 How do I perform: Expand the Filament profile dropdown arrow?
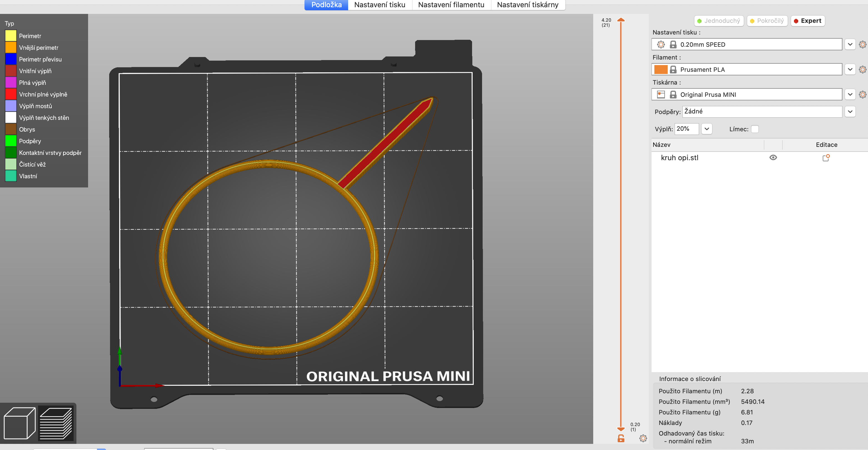[x=850, y=70]
